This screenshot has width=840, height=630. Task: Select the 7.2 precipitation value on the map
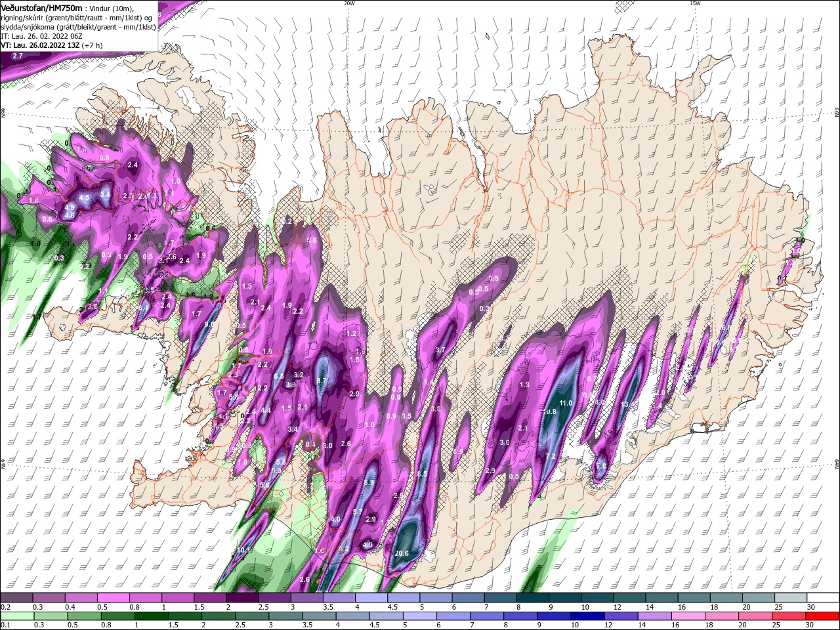point(551,456)
